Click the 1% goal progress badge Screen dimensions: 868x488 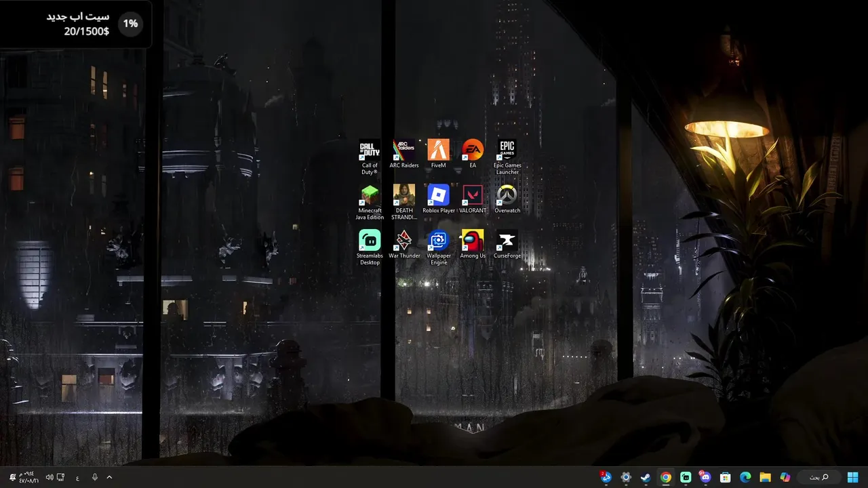[x=130, y=24]
